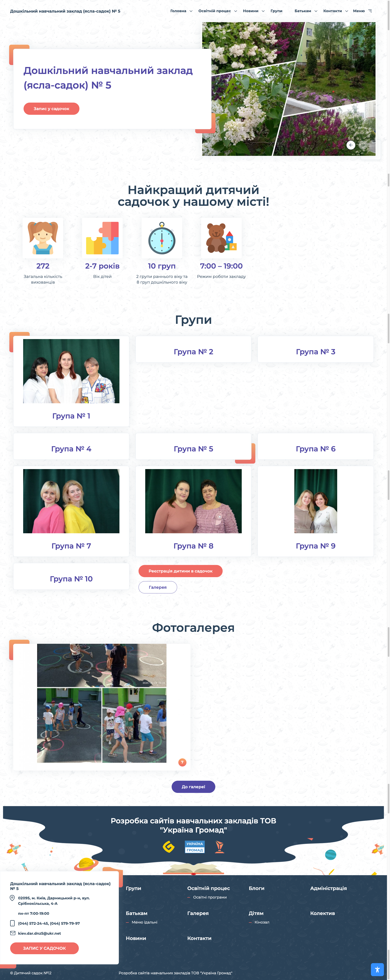Click the Запис у садочок banner button
This screenshot has width=390, height=980.
click(x=51, y=109)
